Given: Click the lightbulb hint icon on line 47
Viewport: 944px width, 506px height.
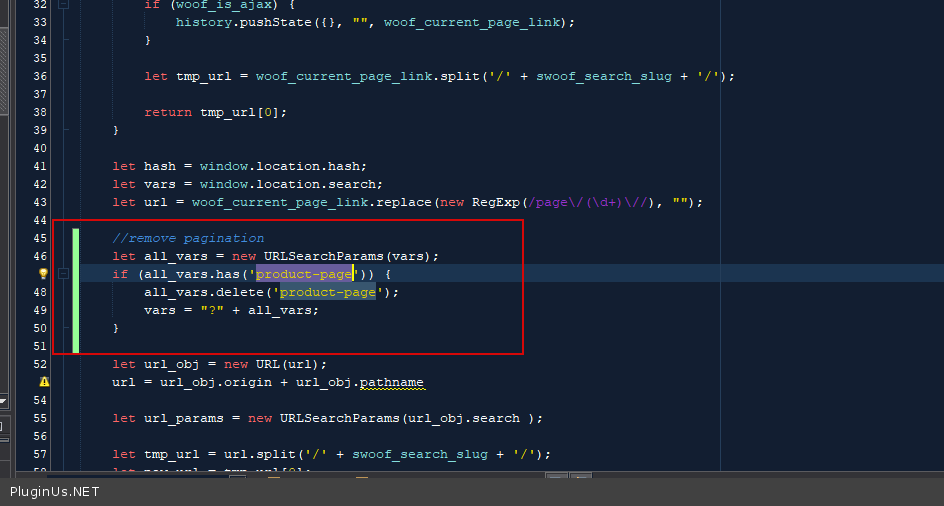Looking at the screenshot, I should [43, 274].
